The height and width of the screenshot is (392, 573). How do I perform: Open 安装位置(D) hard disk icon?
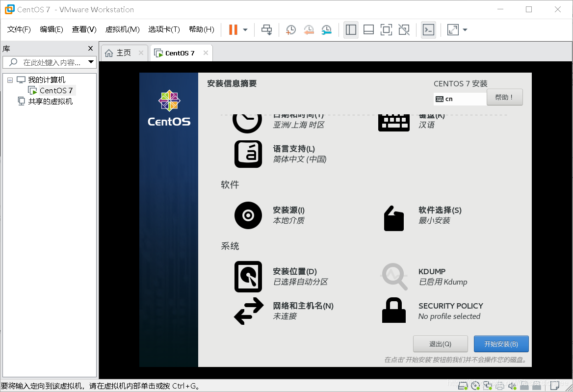(x=248, y=277)
